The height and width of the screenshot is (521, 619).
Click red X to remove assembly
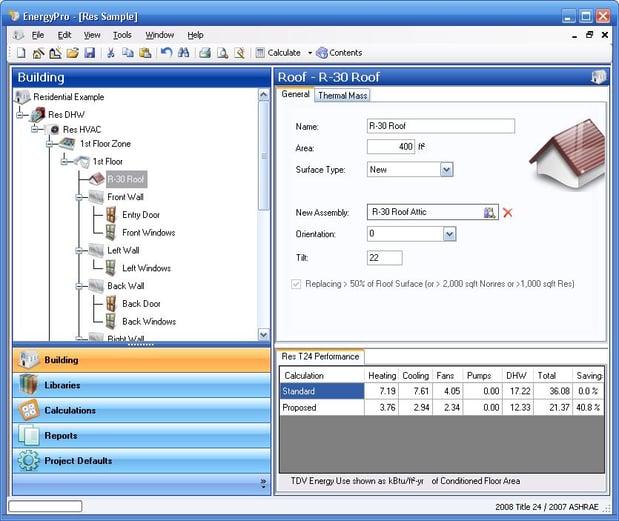coord(508,212)
